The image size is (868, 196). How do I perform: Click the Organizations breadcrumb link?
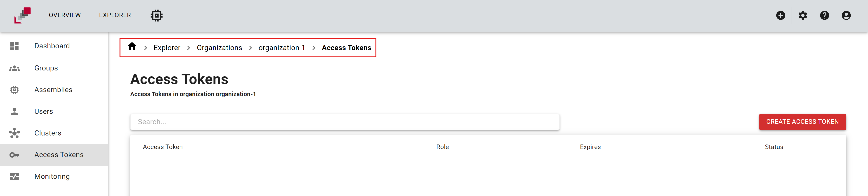pos(219,48)
